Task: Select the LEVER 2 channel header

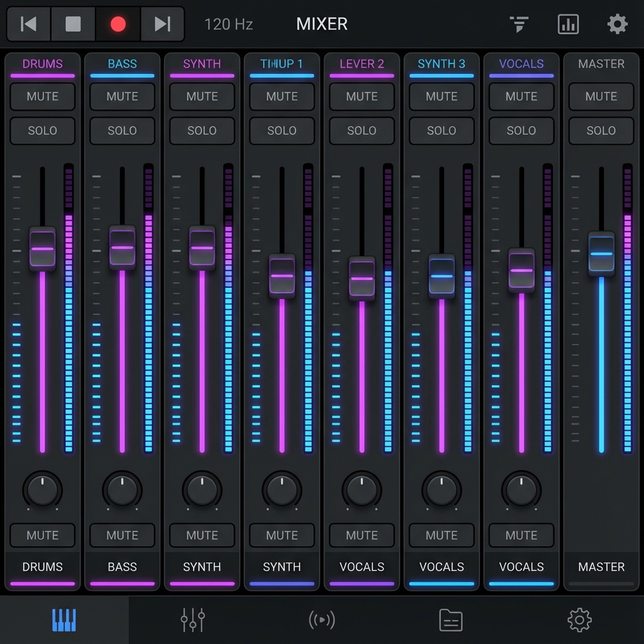Action: [x=362, y=64]
